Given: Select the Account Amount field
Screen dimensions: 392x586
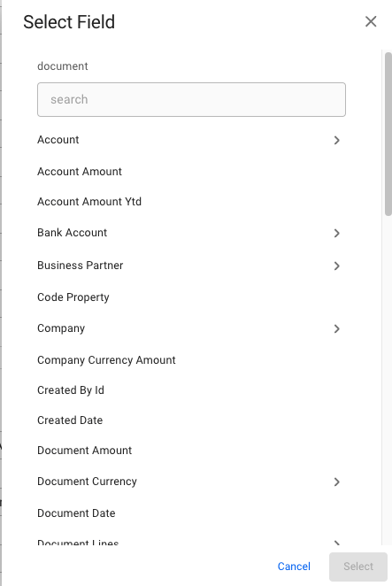Looking at the screenshot, I should [x=80, y=172].
